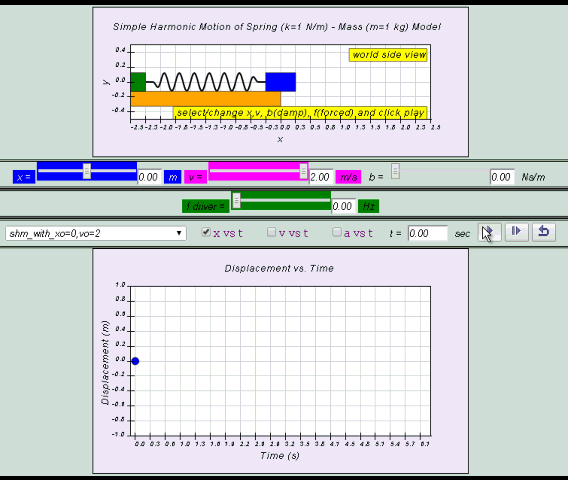Click the x displacement value field
Viewport: 568px width, 480px height.
(x=149, y=177)
